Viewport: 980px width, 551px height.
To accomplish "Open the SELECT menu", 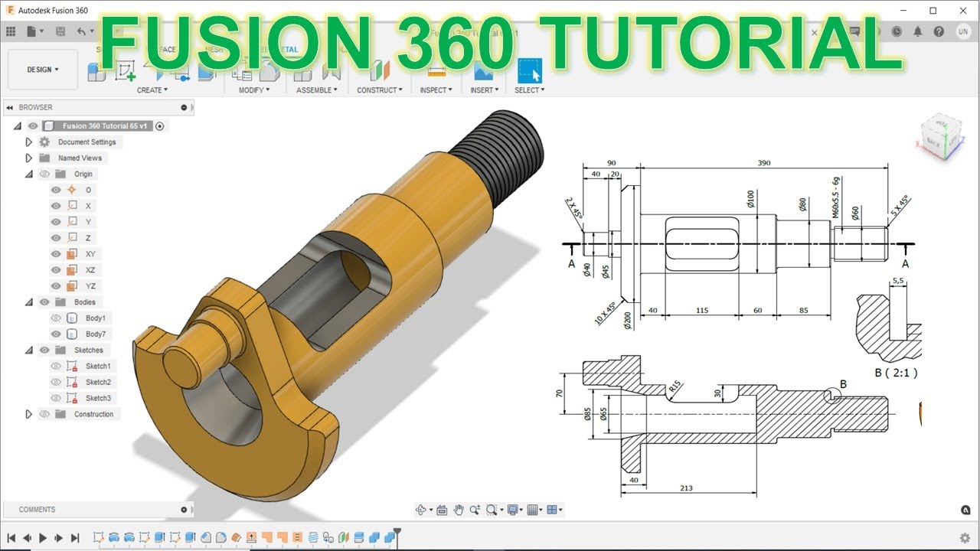I will point(530,90).
